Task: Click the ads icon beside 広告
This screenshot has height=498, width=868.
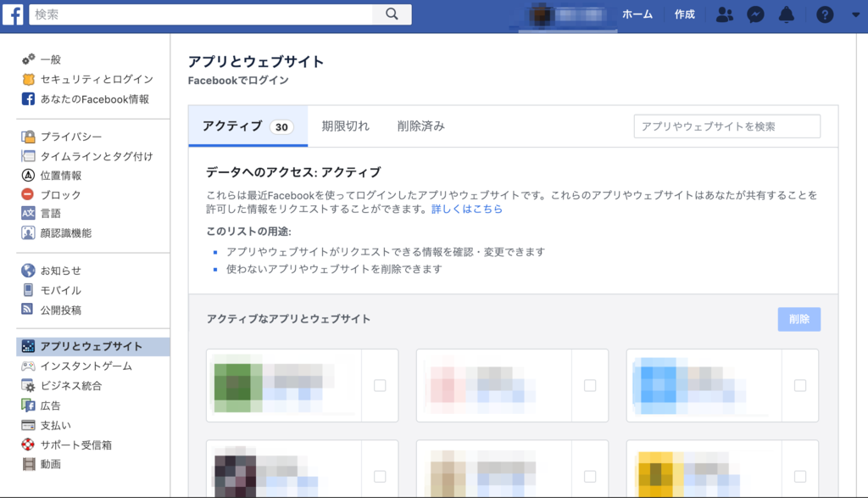Action: (28, 406)
